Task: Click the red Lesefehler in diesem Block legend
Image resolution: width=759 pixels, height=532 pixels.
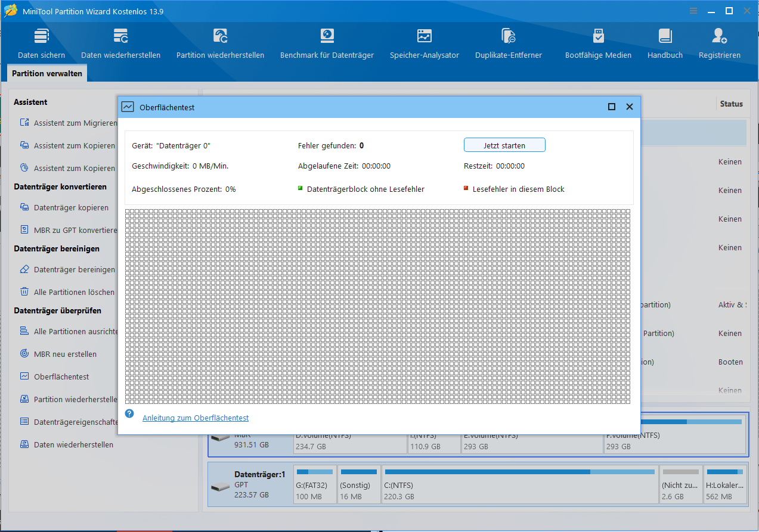Action: click(x=514, y=189)
